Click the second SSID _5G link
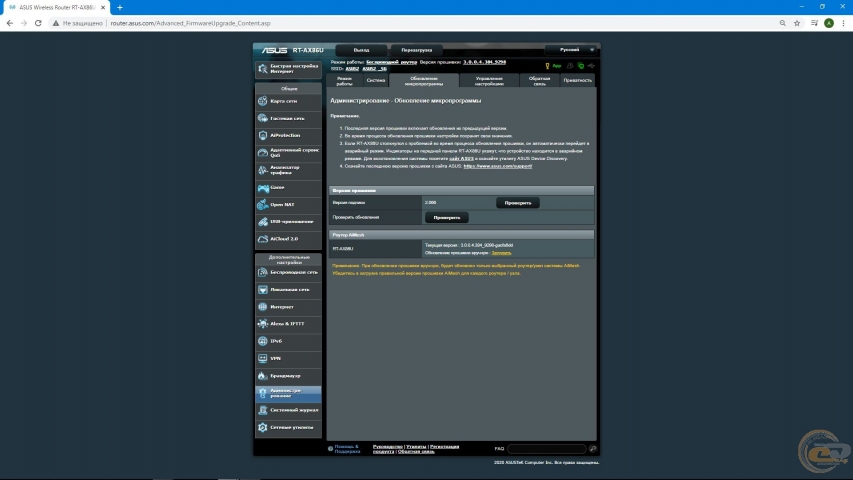This screenshot has height=480, width=853. pyautogui.click(x=374, y=69)
